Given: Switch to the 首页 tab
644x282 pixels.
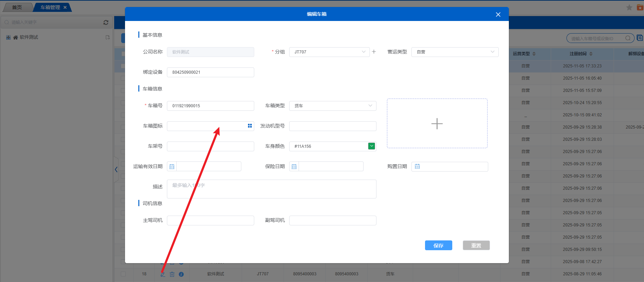Looking at the screenshot, I should [x=17, y=7].
